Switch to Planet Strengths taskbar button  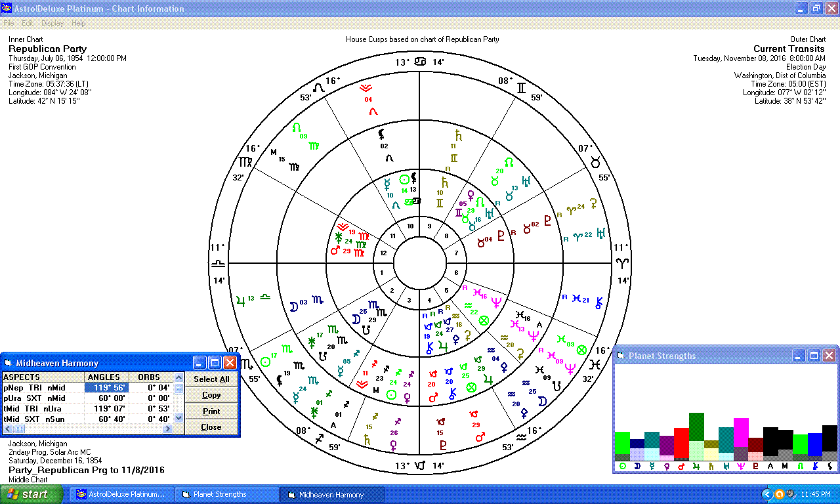227,494
